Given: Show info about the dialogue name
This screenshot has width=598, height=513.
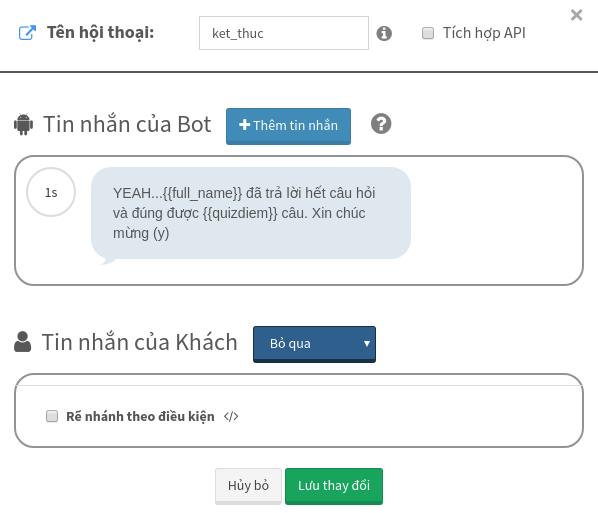Looking at the screenshot, I should (384, 33).
